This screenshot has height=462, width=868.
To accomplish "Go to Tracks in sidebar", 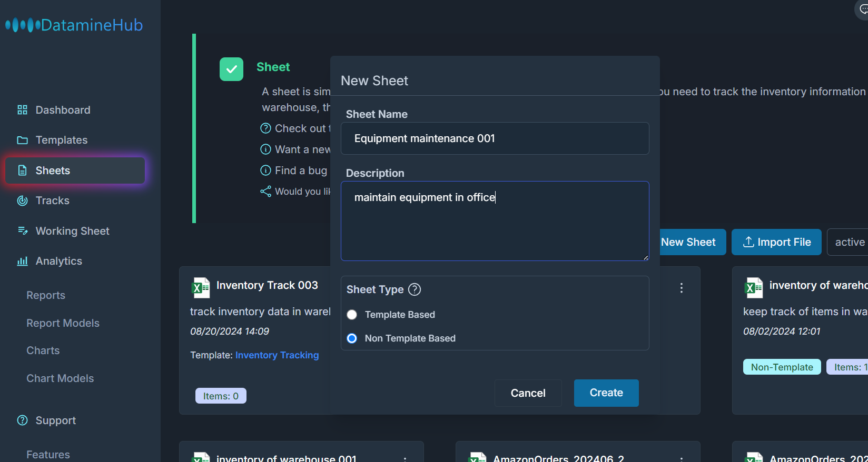I will point(53,200).
